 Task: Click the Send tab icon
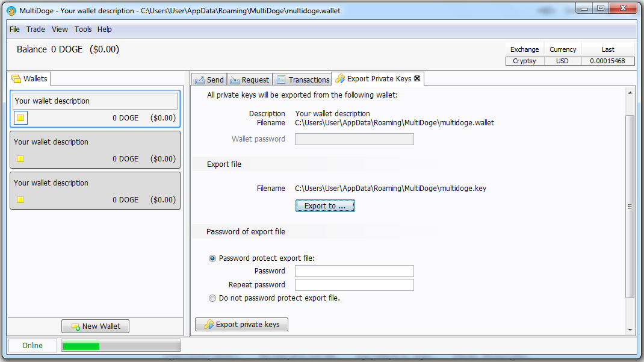coord(200,80)
